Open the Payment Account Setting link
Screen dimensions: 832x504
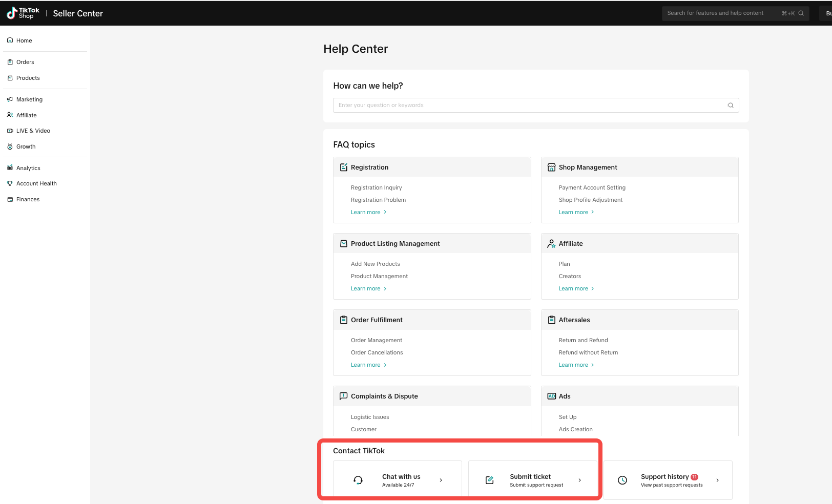(592, 188)
